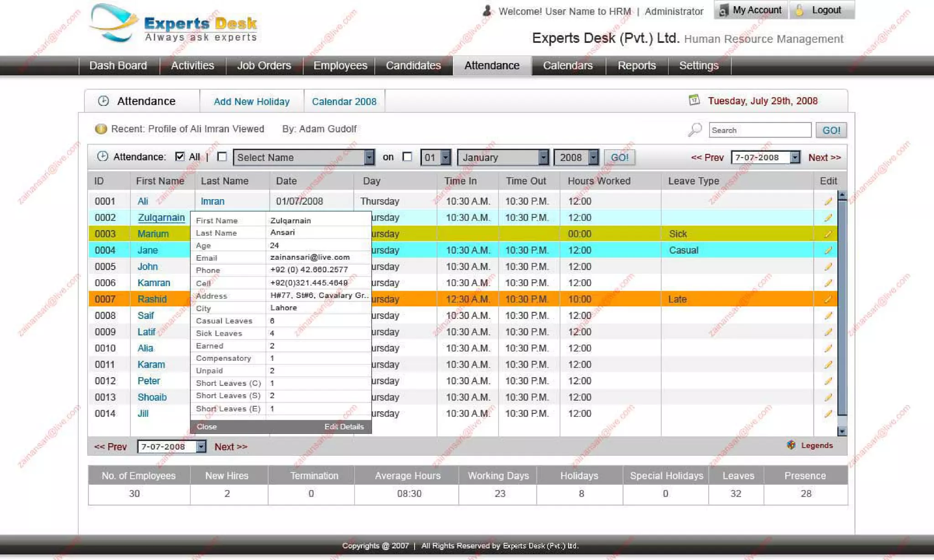Enable the Select Name checkbox
The width and height of the screenshot is (934, 560).
point(222,157)
